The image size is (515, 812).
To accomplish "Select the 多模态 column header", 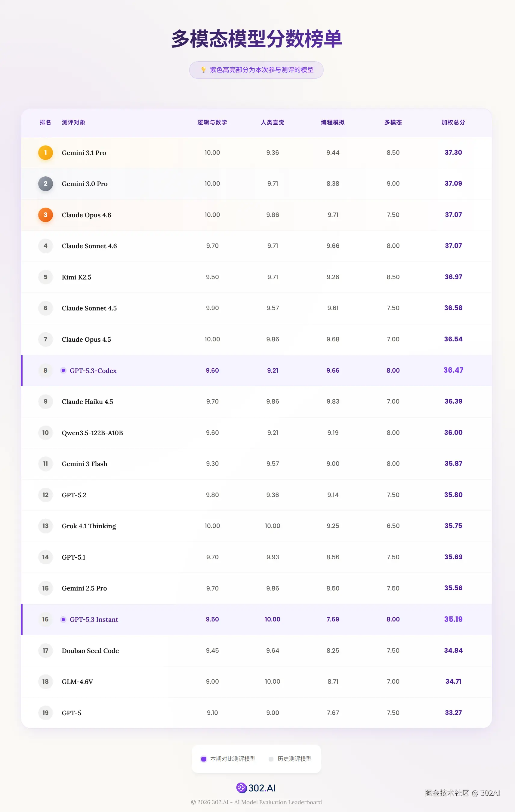I will click(393, 122).
